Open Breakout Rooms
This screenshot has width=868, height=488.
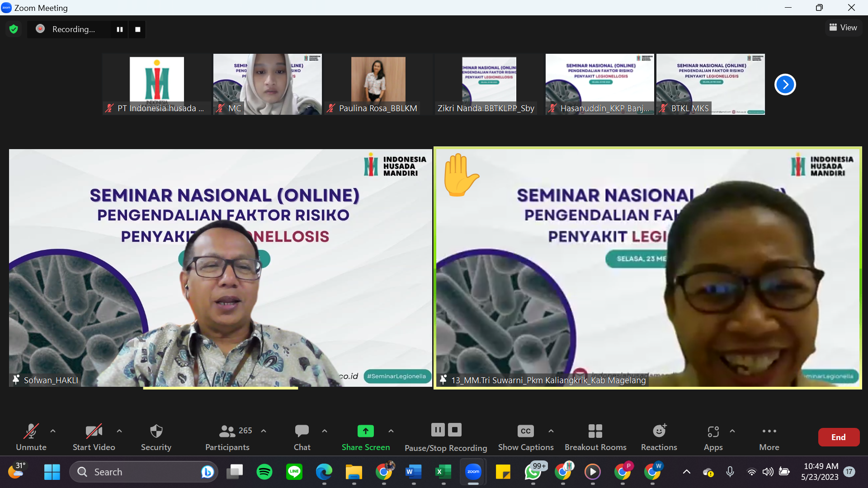click(x=595, y=437)
